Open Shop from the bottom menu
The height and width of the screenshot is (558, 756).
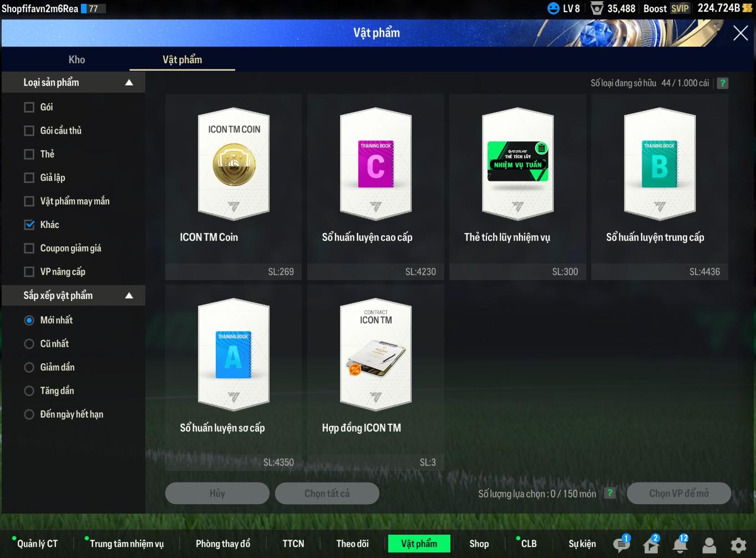[479, 544]
